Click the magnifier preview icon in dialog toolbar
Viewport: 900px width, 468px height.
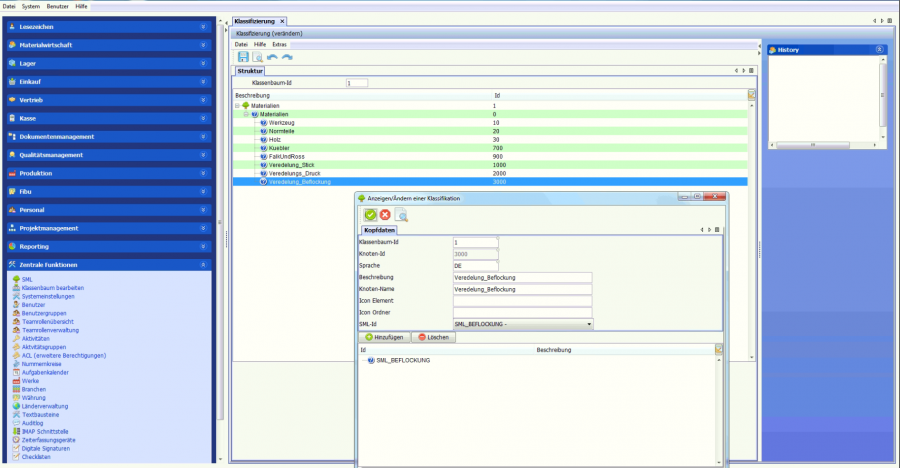click(401, 215)
